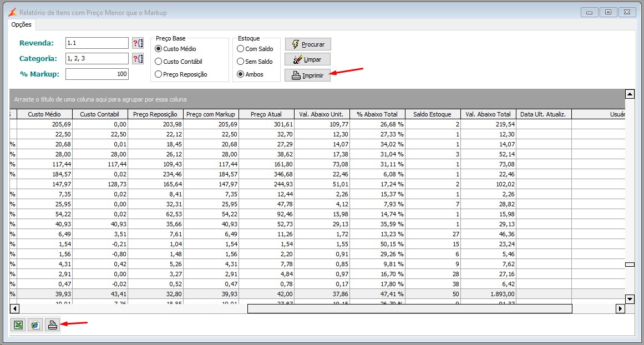This screenshot has height=345, width=644.
Task: Open Revenda lookup helper icon
Action: coord(138,43)
